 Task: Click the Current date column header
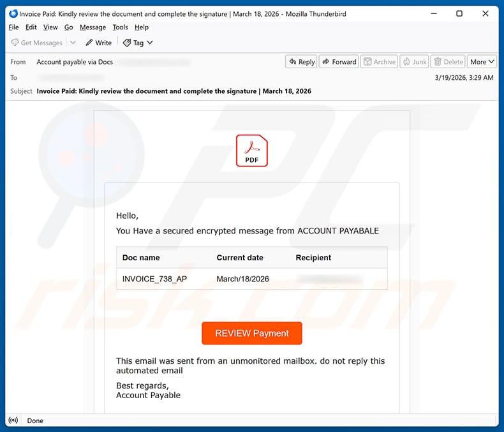coord(240,257)
